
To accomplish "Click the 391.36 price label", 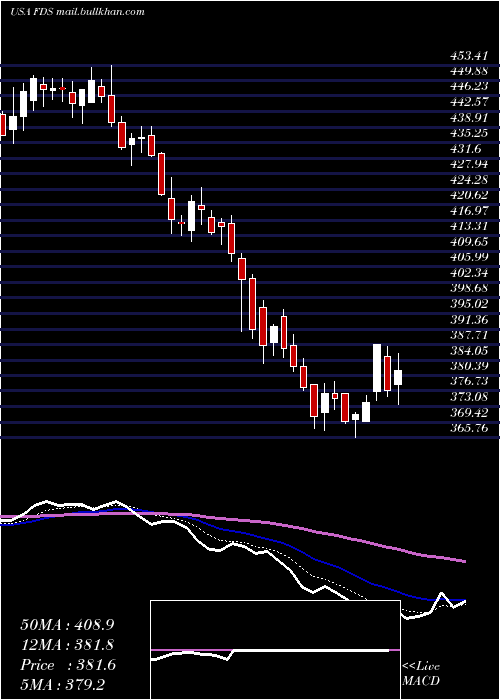I will [469, 320].
